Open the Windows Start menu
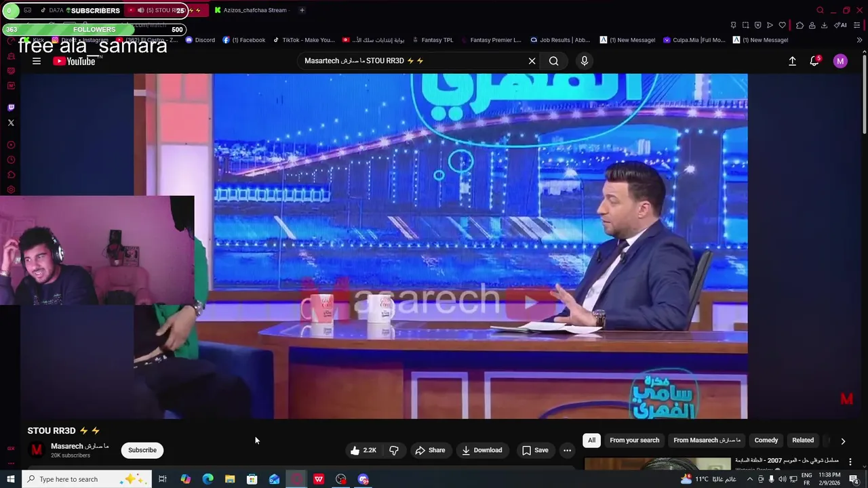Screen dimensions: 868x488 tap(10, 479)
